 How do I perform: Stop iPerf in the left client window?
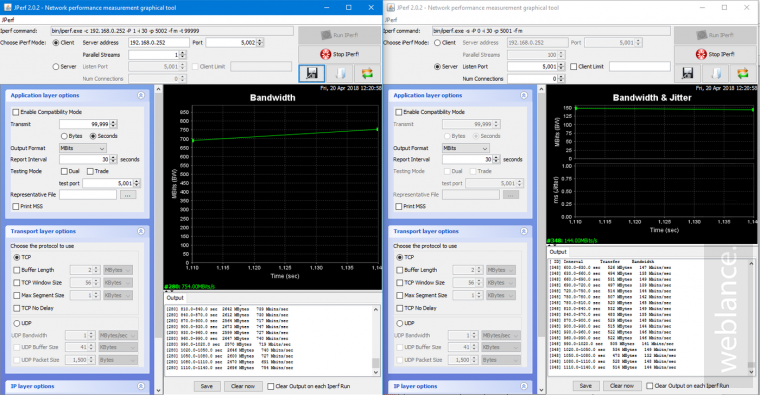(340, 54)
